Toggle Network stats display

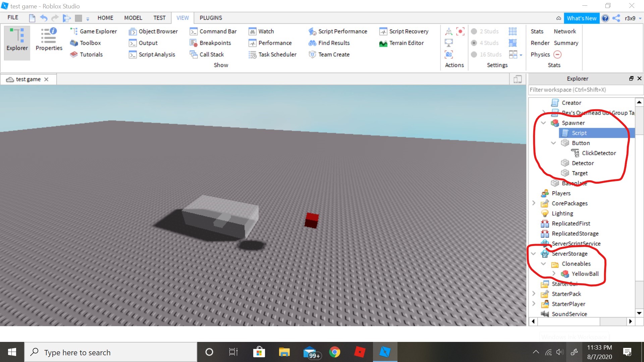pyautogui.click(x=565, y=31)
